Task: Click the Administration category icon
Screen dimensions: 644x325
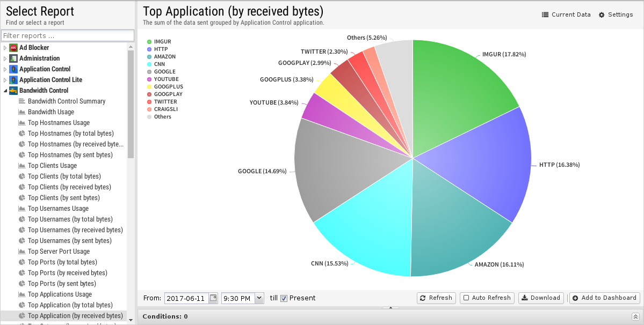Action: point(13,58)
